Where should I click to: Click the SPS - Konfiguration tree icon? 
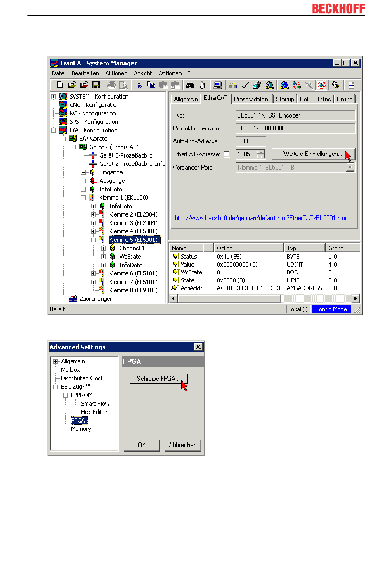point(63,122)
